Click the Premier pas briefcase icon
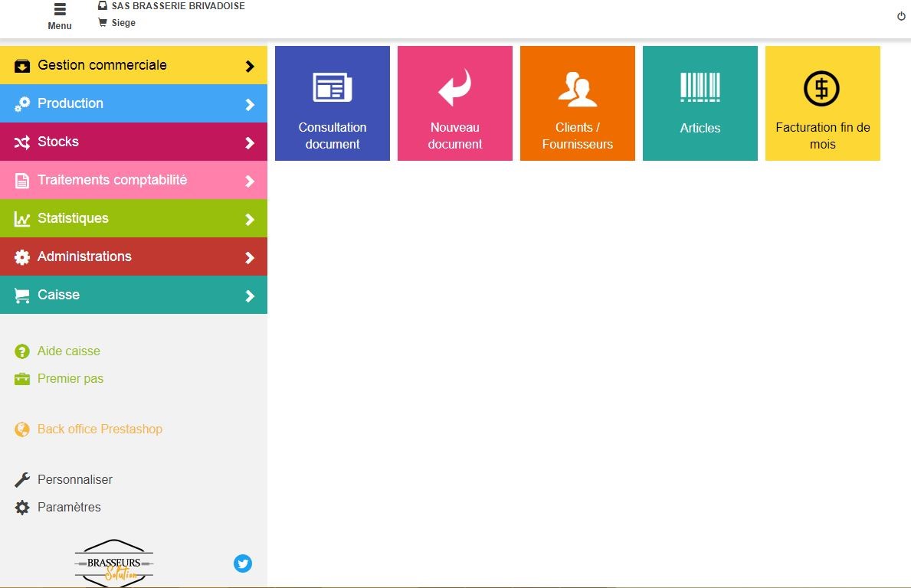 tap(22, 379)
